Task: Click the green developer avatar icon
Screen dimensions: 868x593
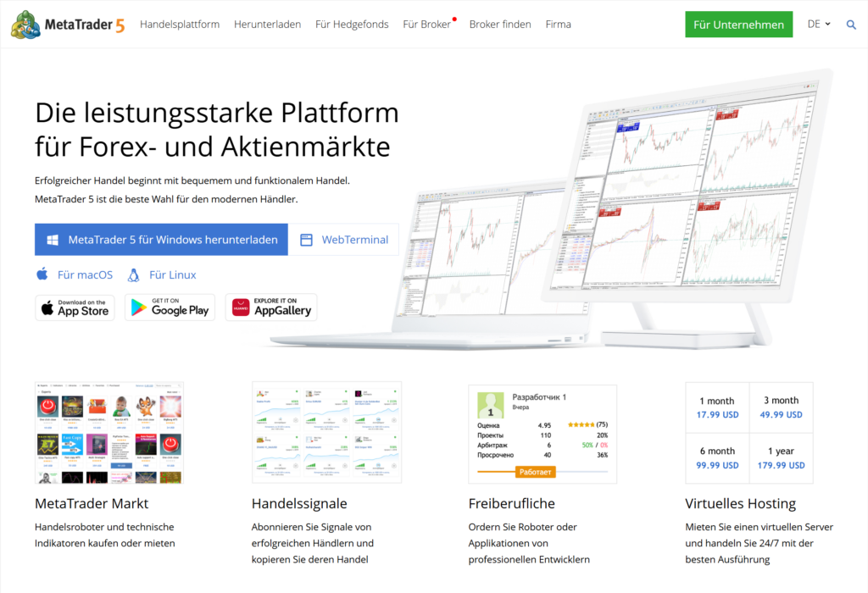Action: point(491,405)
